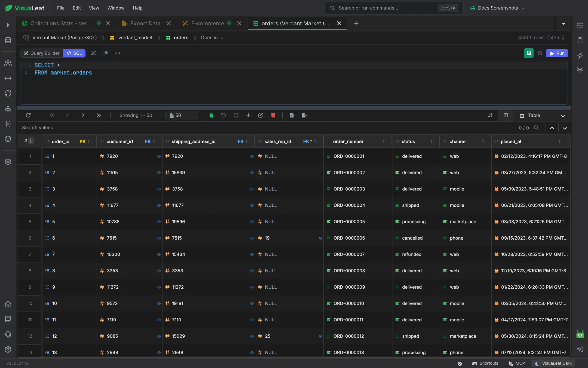Click the plus add row icon
The height and width of the screenshot is (368, 588).
[x=248, y=115]
